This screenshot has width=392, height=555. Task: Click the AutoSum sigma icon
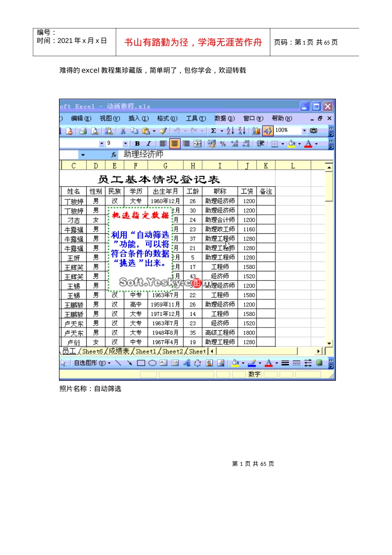pos(213,131)
